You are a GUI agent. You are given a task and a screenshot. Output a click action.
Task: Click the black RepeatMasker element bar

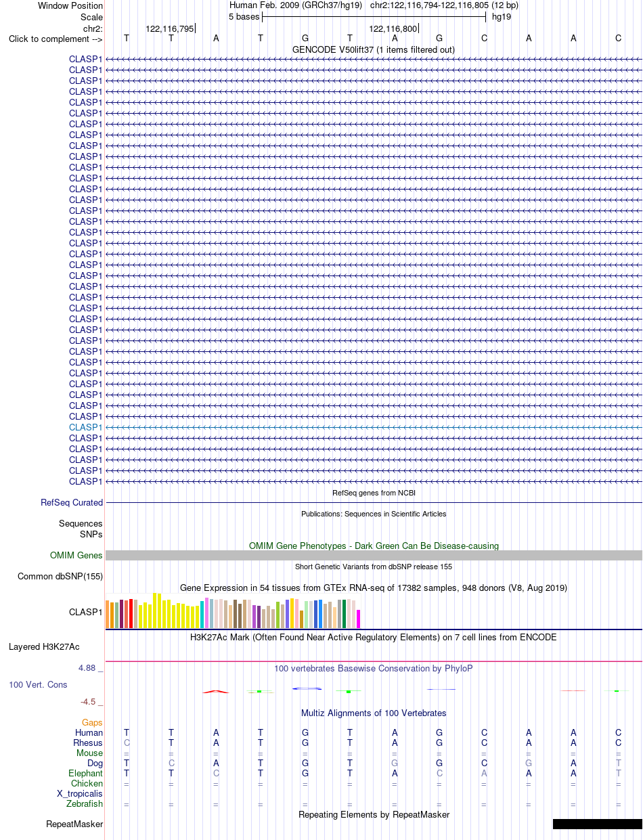tap(597, 824)
